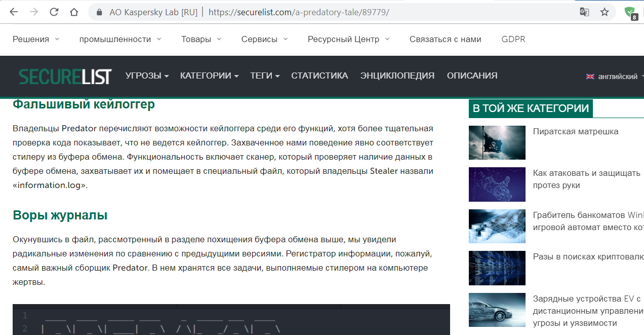The height and width of the screenshot is (335, 644).
Task: Open Разы в поисках криптовалюты article
Action: tap(588, 257)
